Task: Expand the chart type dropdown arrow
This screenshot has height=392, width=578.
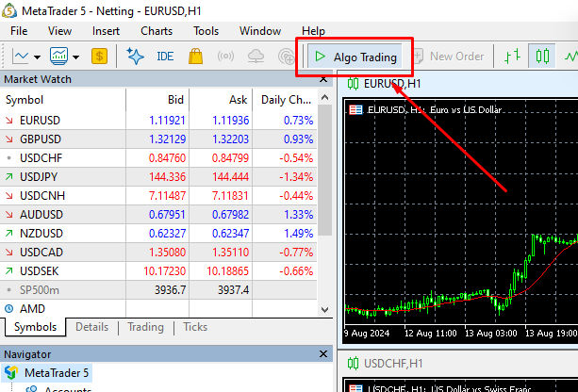Action: point(37,57)
